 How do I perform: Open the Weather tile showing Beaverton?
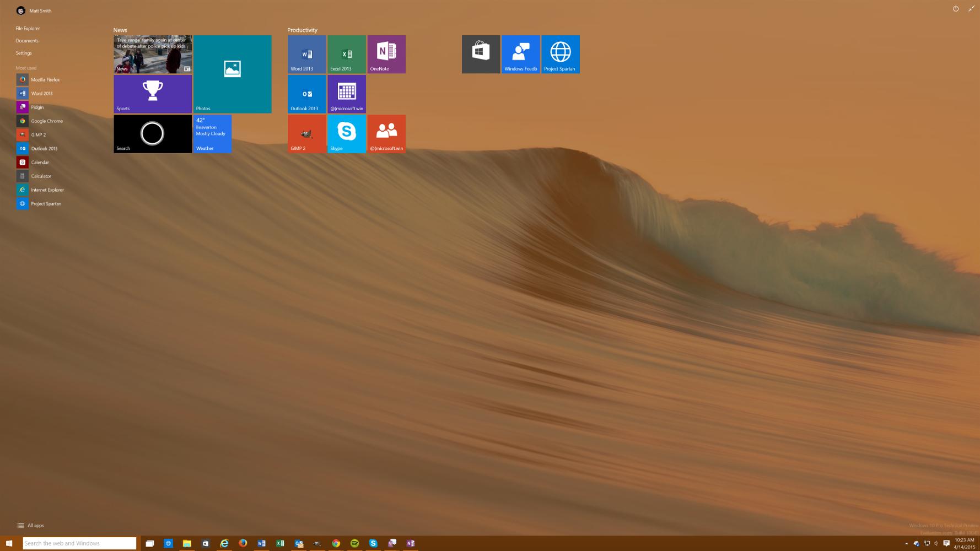(x=212, y=133)
